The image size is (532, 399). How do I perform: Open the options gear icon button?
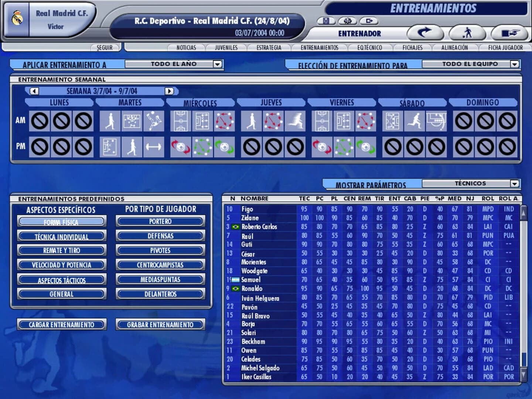pos(347,21)
